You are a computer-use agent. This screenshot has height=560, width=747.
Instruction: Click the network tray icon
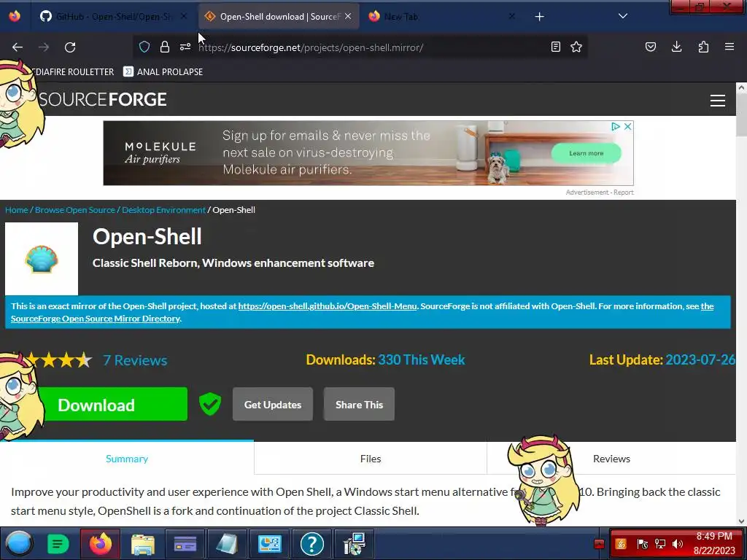click(660, 544)
